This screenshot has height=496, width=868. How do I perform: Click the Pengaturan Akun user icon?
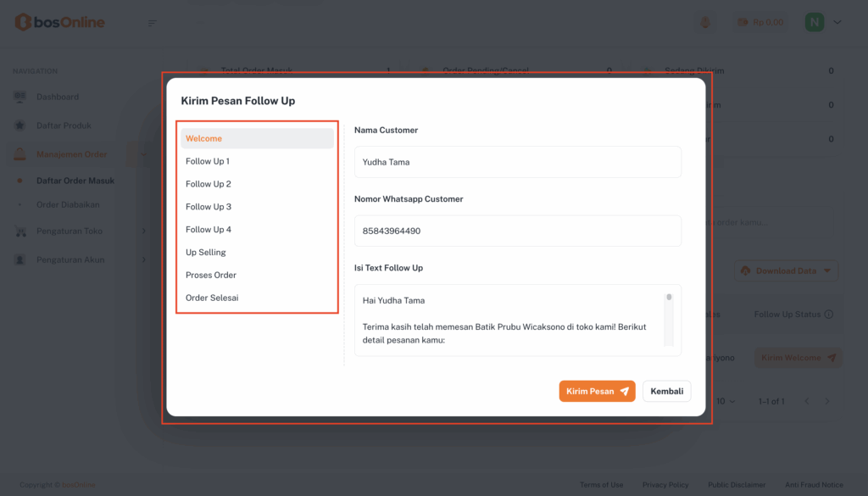(20, 260)
